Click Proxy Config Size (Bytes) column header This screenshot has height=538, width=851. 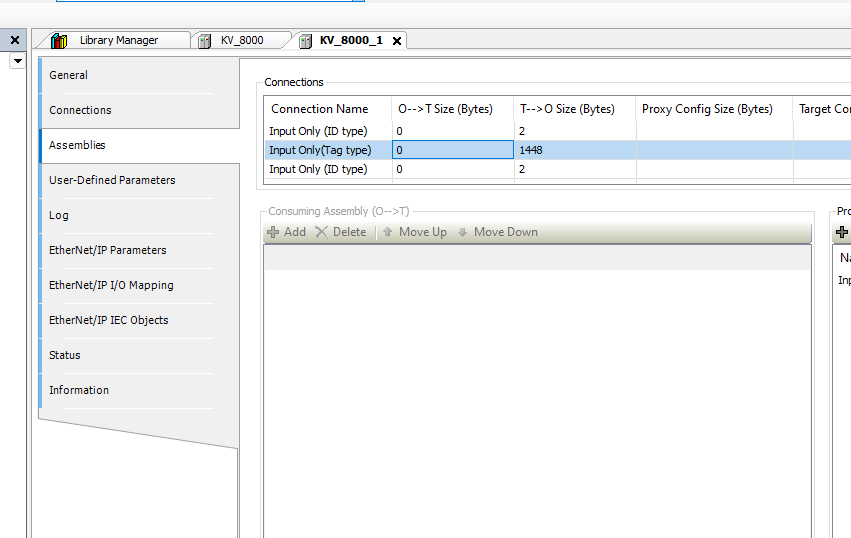715,109
